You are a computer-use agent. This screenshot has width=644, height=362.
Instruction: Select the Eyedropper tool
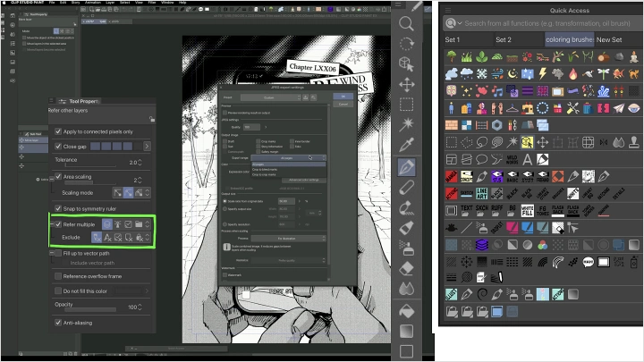pos(406,145)
